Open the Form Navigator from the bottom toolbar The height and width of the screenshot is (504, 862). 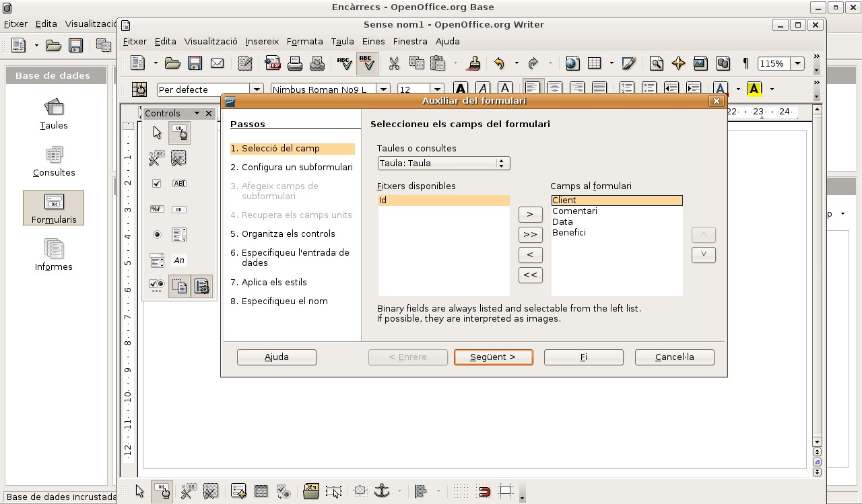click(311, 491)
